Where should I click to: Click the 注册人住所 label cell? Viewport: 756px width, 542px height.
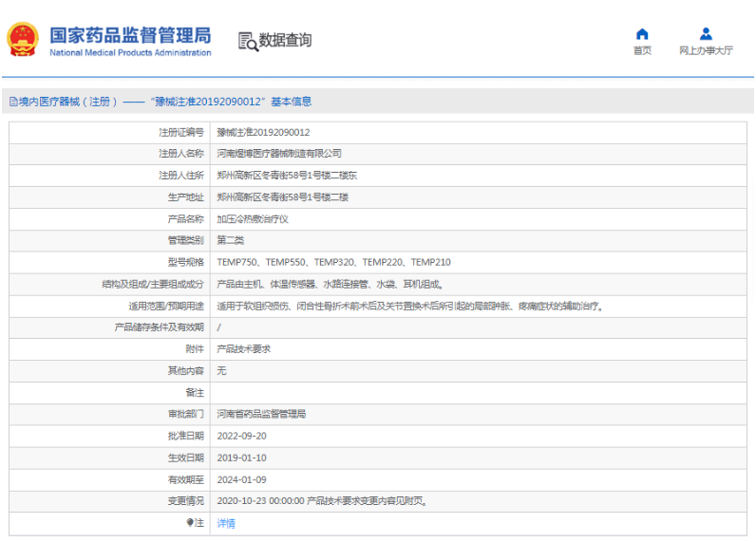click(x=109, y=176)
